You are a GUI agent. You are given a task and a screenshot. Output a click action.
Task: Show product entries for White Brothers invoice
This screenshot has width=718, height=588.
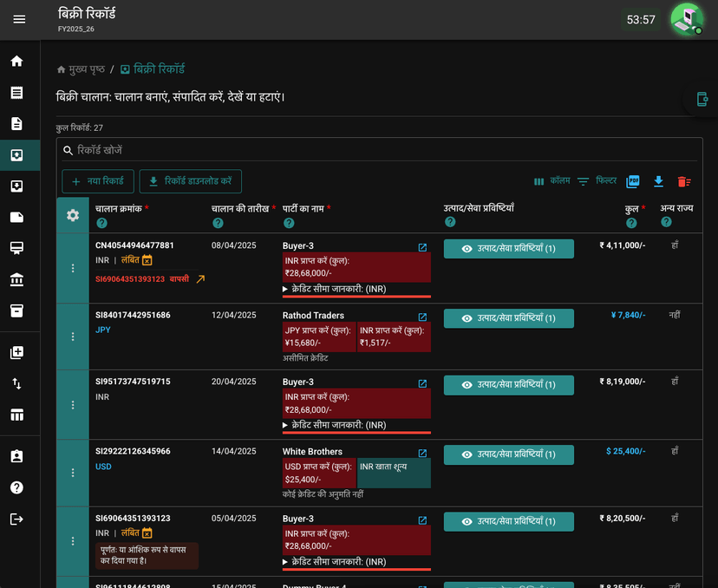pos(508,454)
